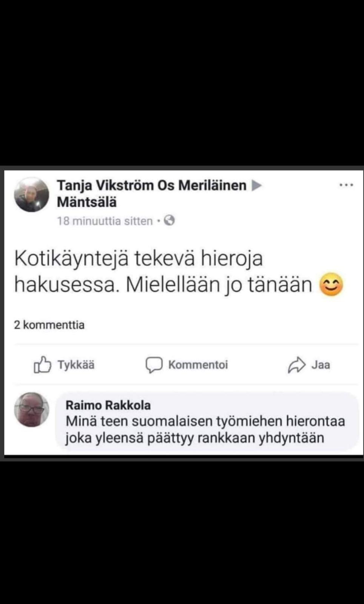The width and height of the screenshot is (364, 604).
Task: Click the post text 'Kotikäyntejä tekevä hieroja'
Action: click(x=138, y=259)
